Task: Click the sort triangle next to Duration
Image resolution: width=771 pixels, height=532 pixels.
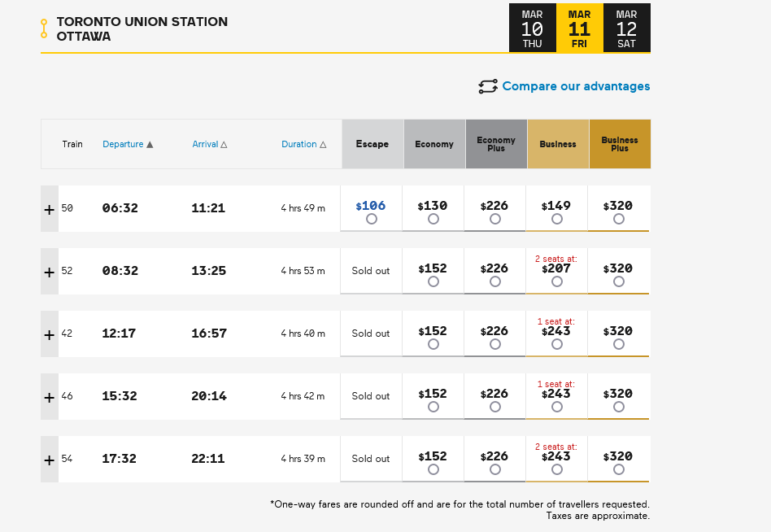Action: click(x=323, y=145)
